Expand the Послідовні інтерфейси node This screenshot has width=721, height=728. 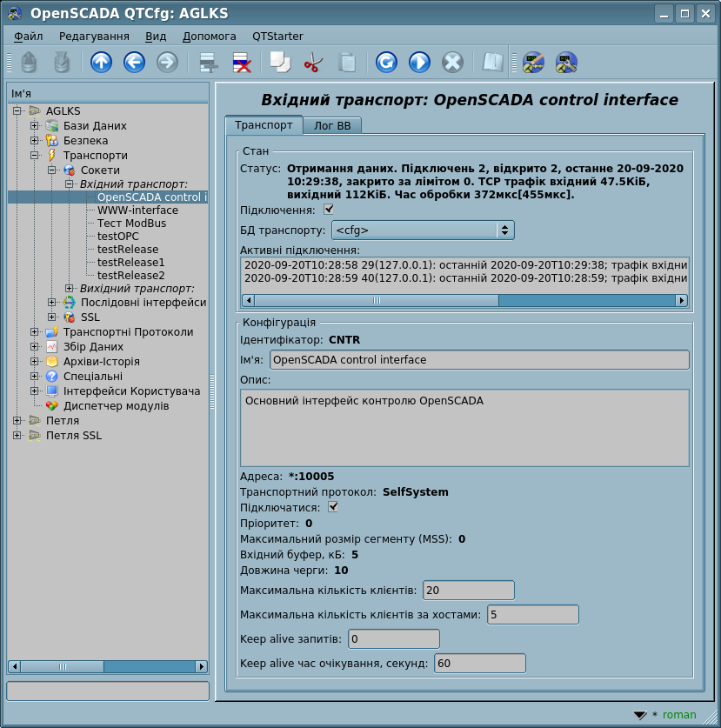52,303
